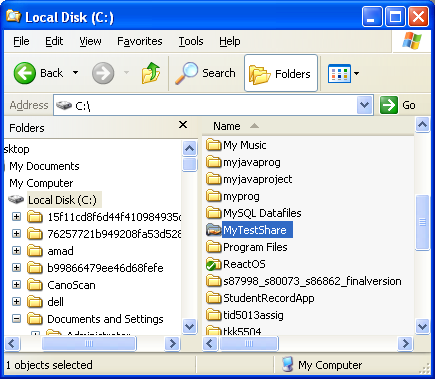Image resolution: width=435 pixels, height=379 pixels.
Task: Collapse the Documents and Settings node
Action: (16, 319)
